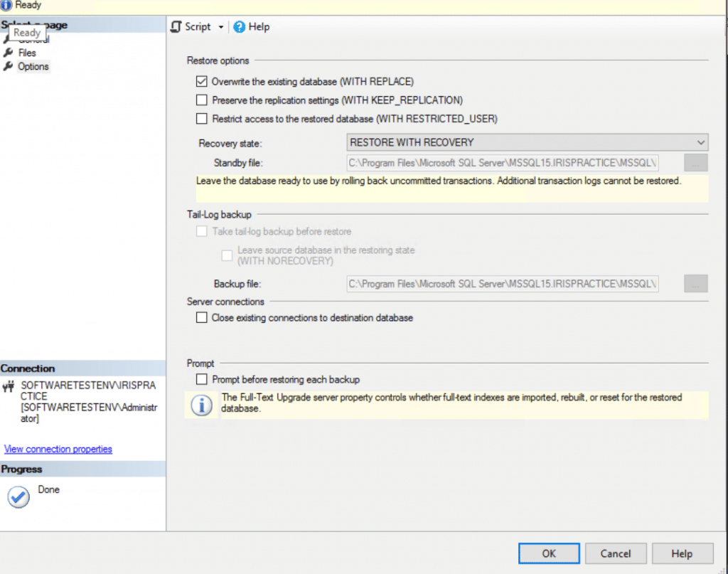Select the Options page
This screenshot has width=728, height=574.
pyautogui.click(x=33, y=66)
